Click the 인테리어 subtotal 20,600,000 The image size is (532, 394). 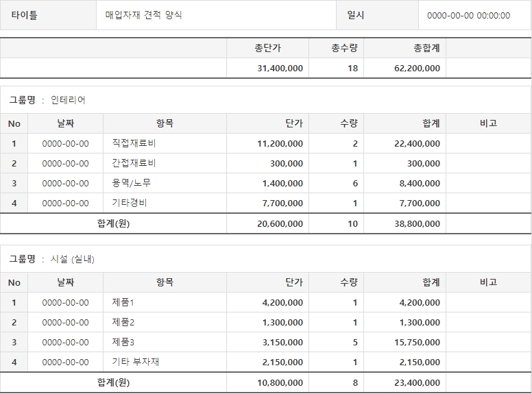tap(280, 224)
